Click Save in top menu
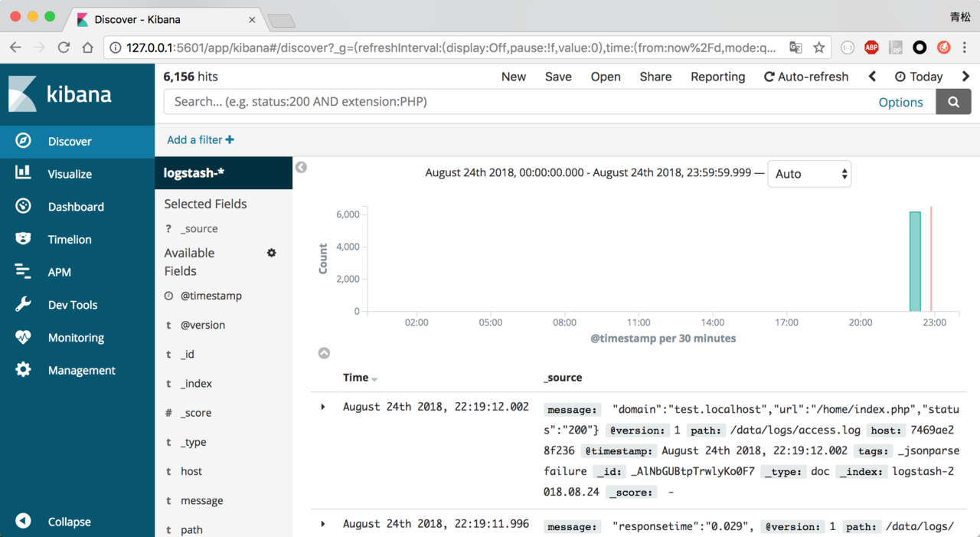The height and width of the screenshot is (537, 980). (558, 77)
